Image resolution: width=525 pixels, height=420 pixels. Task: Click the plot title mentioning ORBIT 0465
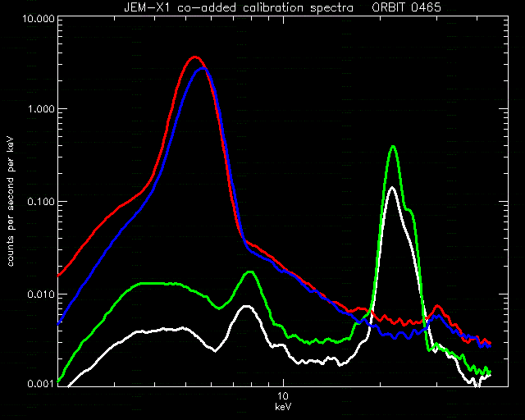pyautogui.click(x=282, y=7)
